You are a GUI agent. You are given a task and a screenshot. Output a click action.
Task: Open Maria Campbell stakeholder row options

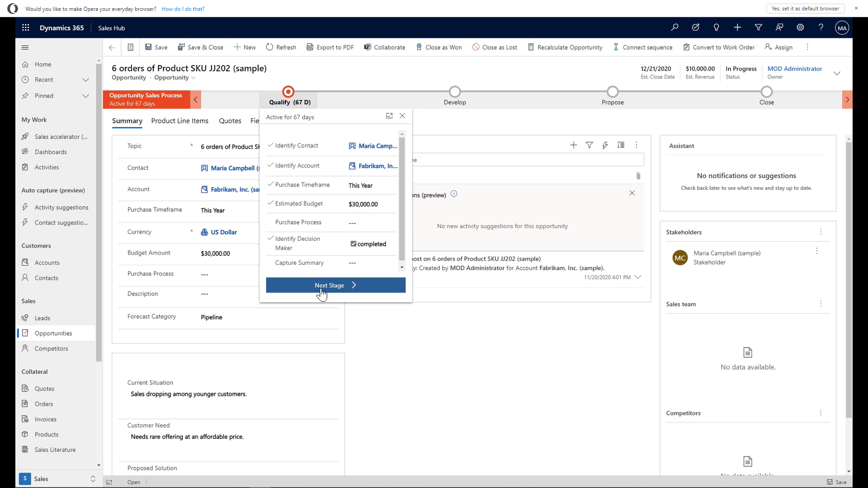click(817, 251)
